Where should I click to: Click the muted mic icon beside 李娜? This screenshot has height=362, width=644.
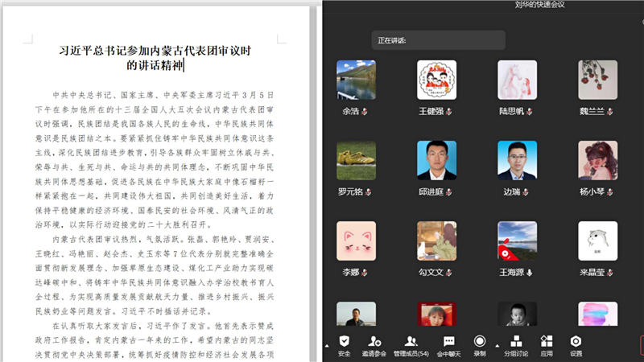tap(365, 272)
